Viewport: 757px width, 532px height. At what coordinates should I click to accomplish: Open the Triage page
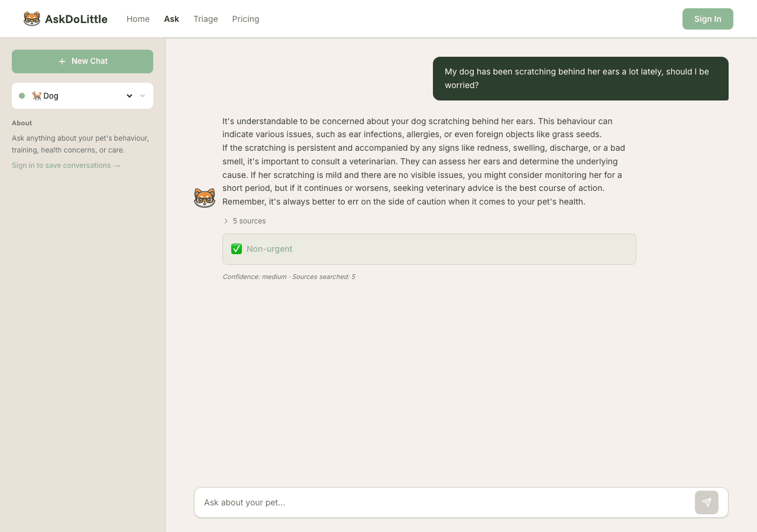tap(205, 18)
